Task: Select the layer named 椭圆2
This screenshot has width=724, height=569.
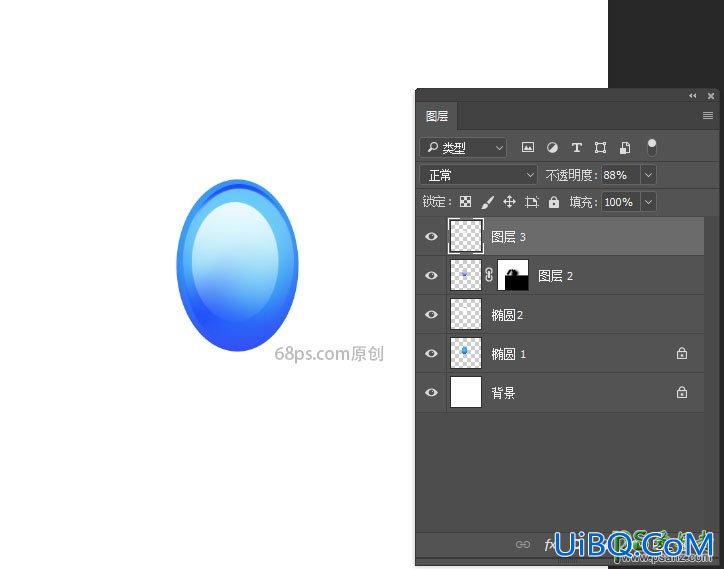Action: coord(507,315)
